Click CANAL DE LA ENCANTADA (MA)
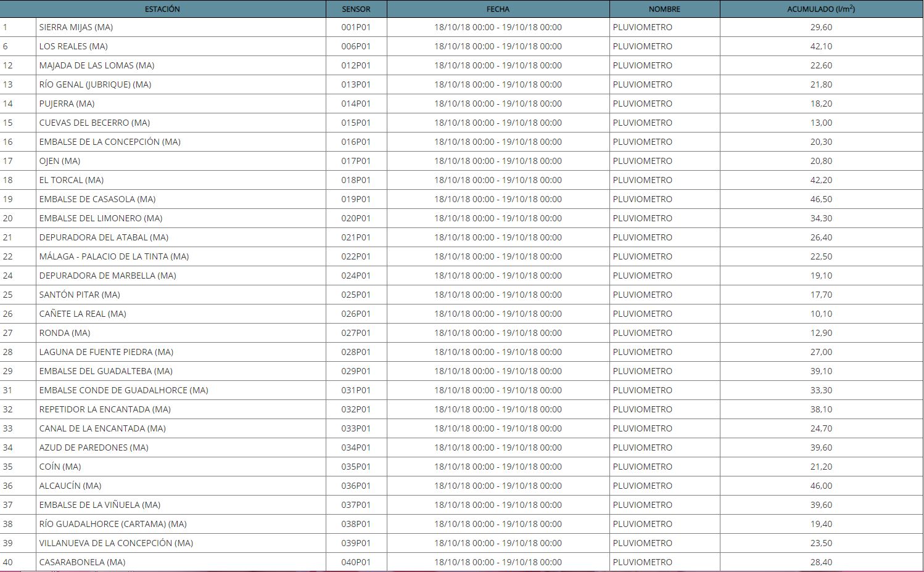This screenshot has height=572, width=924. [102, 428]
